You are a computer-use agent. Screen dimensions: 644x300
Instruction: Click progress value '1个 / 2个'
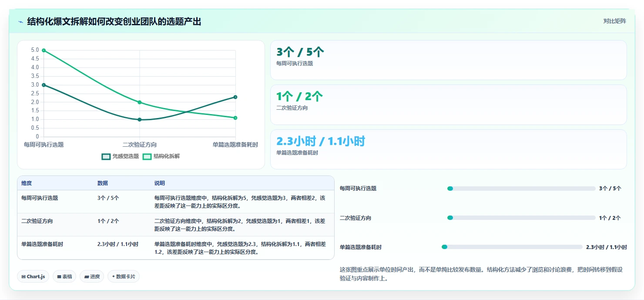[x=610, y=218]
